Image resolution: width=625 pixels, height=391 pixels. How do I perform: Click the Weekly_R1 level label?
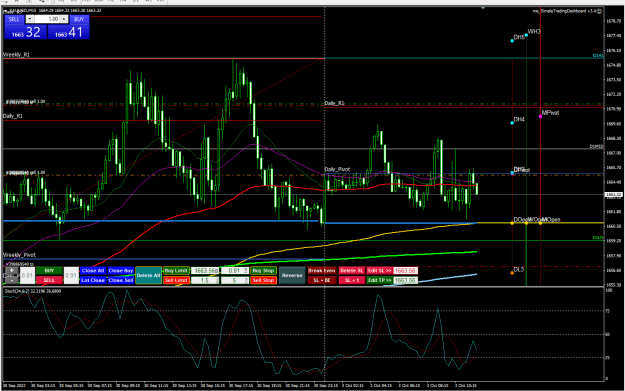coord(16,55)
